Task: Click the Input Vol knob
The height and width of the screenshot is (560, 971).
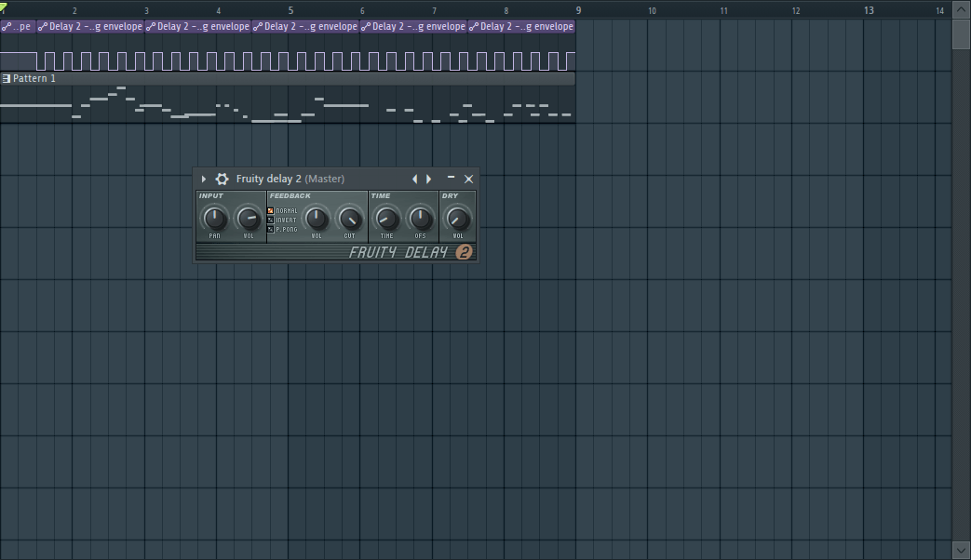Action: 249,219
